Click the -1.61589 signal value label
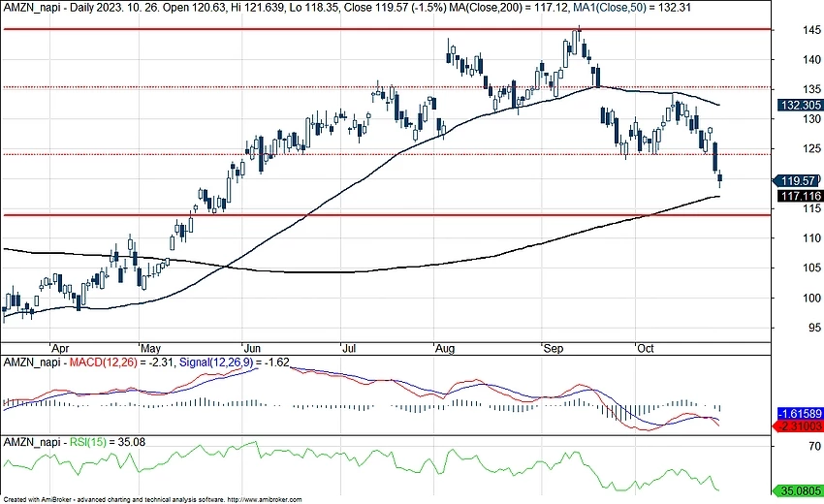Image resolution: width=824 pixels, height=504 pixels. (801, 414)
